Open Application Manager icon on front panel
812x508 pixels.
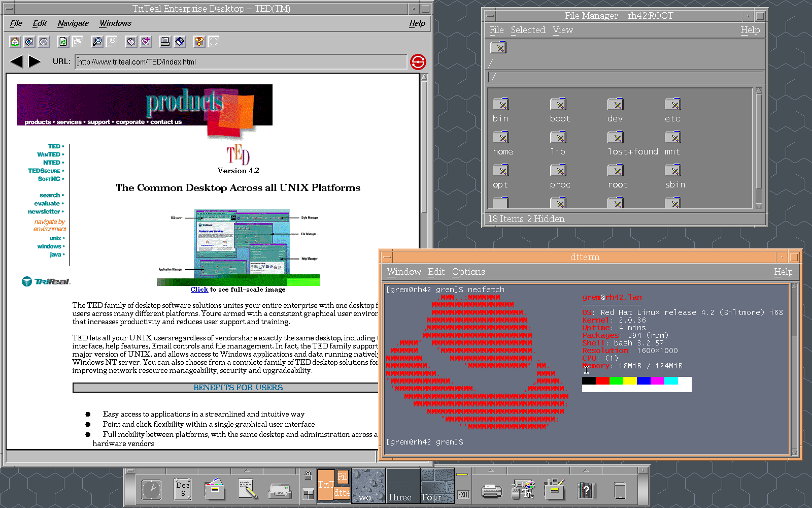click(x=555, y=490)
